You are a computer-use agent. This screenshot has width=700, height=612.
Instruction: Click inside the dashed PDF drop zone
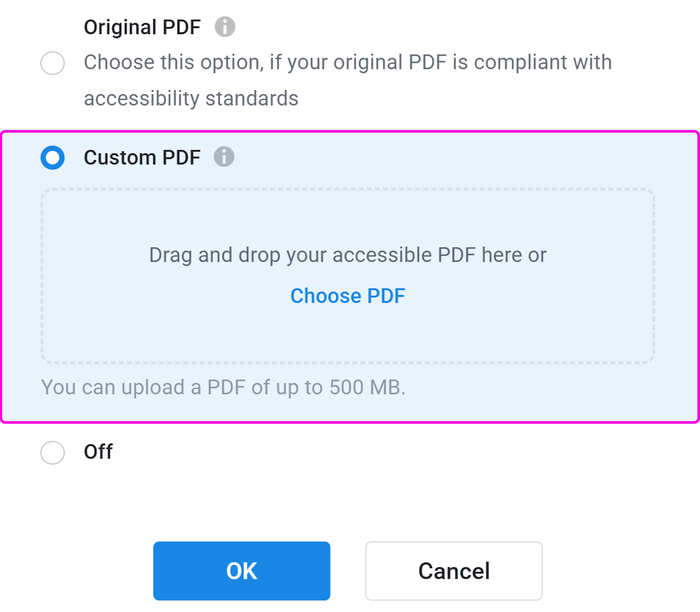(x=348, y=276)
